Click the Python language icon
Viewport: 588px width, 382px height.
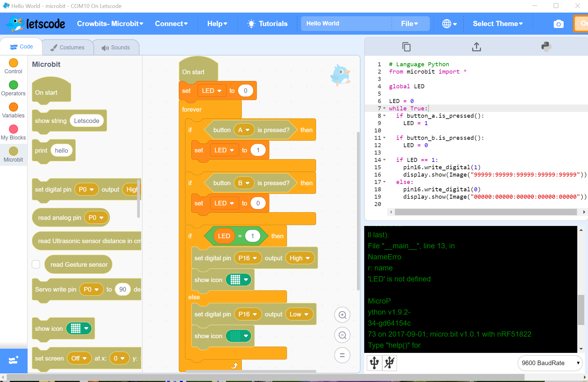coord(546,47)
